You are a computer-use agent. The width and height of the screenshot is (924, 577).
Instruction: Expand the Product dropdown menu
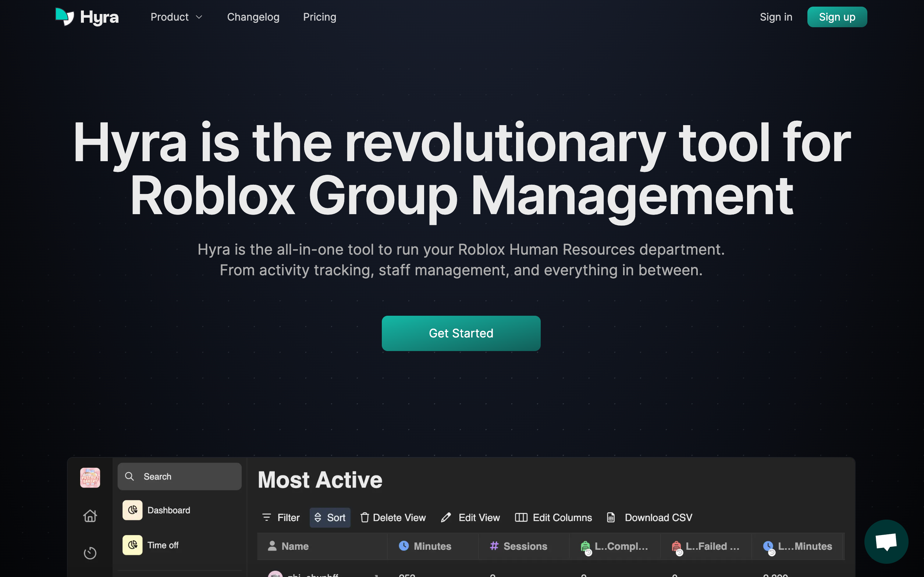point(176,17)
